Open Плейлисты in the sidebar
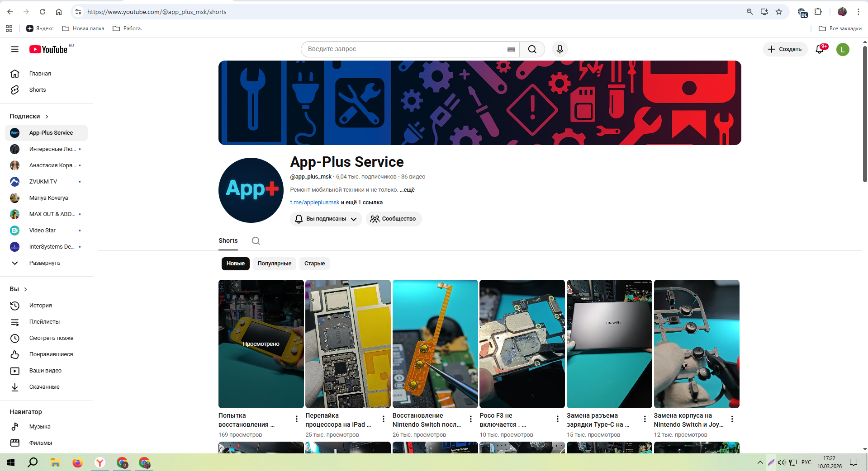Screen dimensions: 868x471 [x=47, y=322]
